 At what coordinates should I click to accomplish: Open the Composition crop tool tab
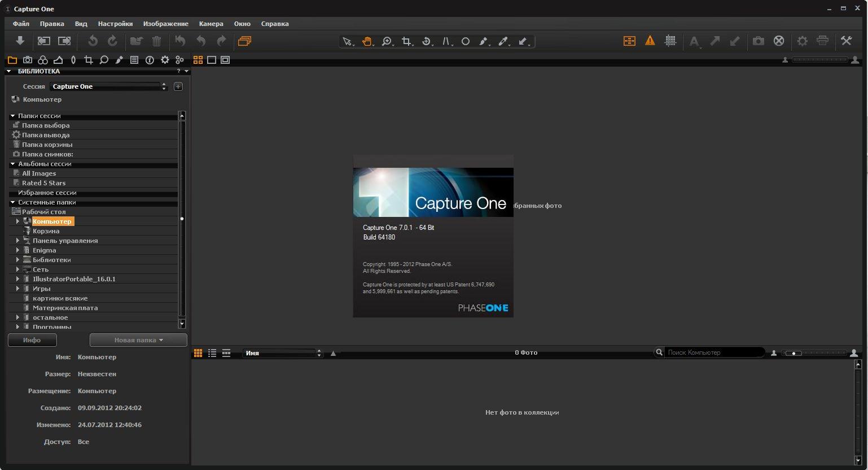pos(89,60)
